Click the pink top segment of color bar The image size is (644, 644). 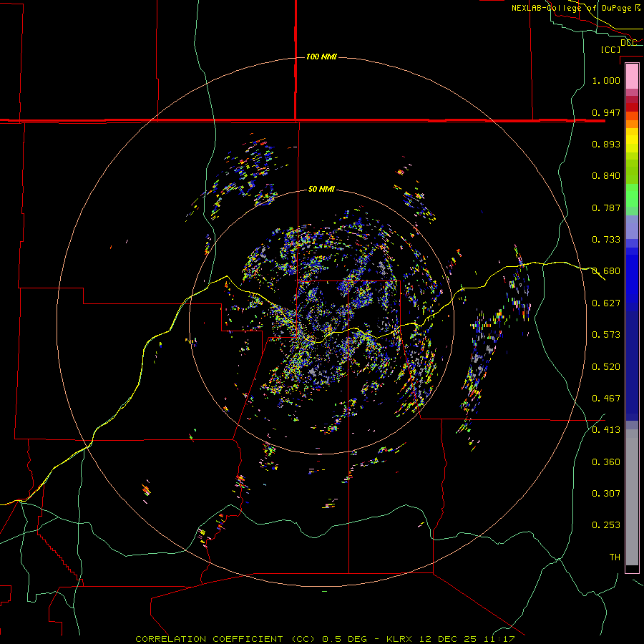[x=632, y=77]
